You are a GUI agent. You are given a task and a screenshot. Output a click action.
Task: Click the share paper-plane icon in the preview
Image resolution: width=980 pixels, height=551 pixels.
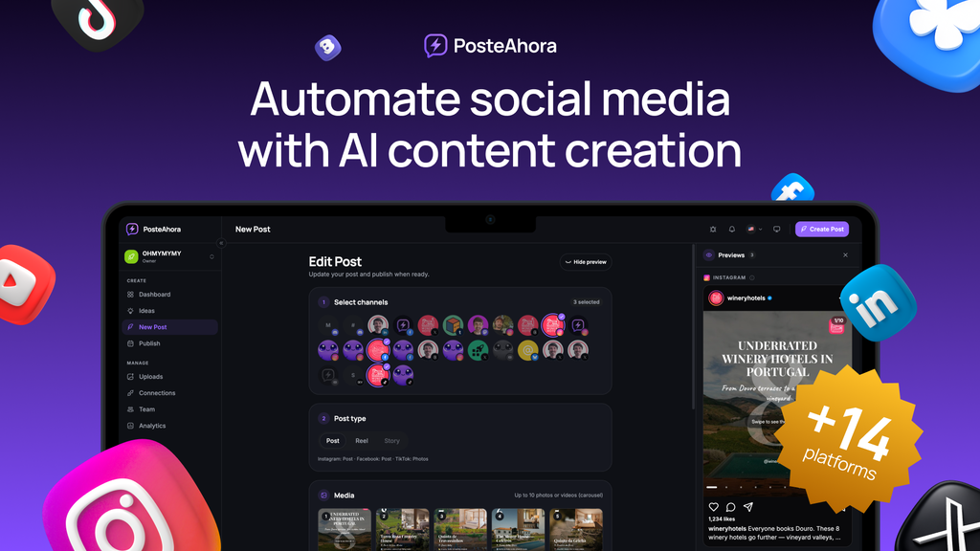click(x=748, y=507)
